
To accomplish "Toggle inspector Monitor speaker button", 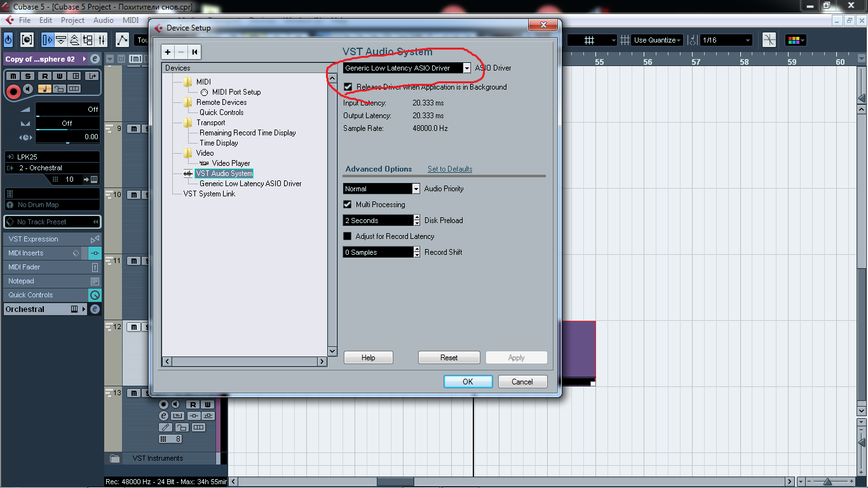I will [28, 89].
